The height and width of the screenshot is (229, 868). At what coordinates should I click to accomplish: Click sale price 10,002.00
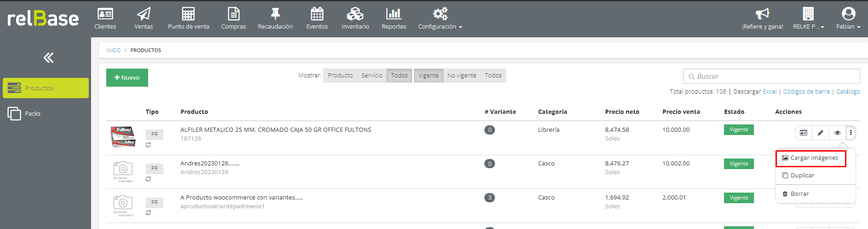click(x=676, y=164)
